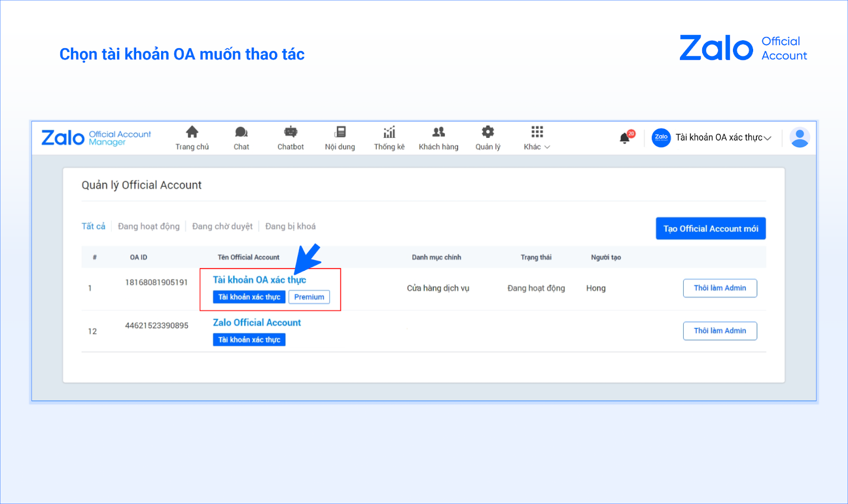Open the Quản lý gear icon
The image size is (848, 504).
pos(488,132)
